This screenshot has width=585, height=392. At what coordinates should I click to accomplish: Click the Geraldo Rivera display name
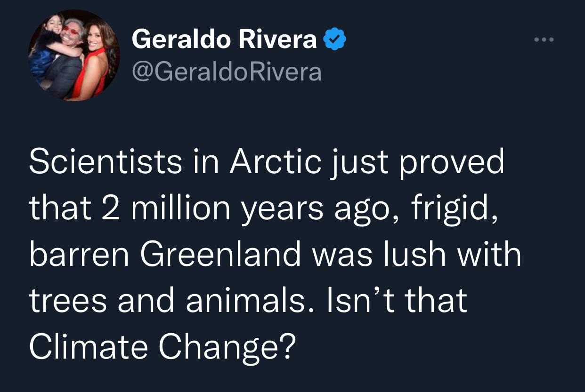coord(224,40)
